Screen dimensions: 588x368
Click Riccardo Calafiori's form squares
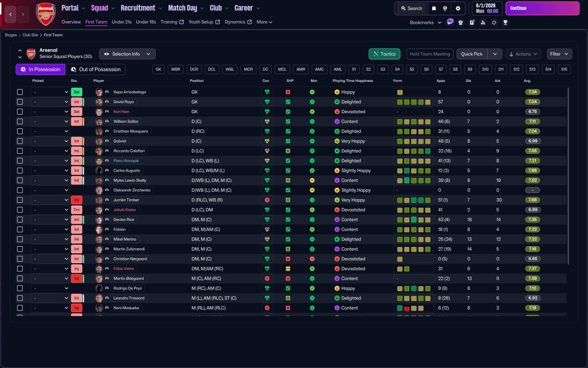click(x=414, y=151)
